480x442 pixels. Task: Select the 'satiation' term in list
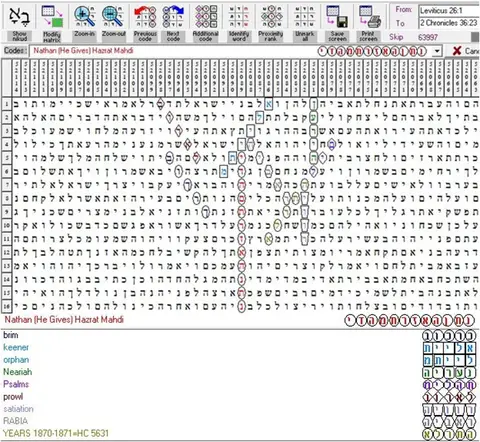[18, 409]
